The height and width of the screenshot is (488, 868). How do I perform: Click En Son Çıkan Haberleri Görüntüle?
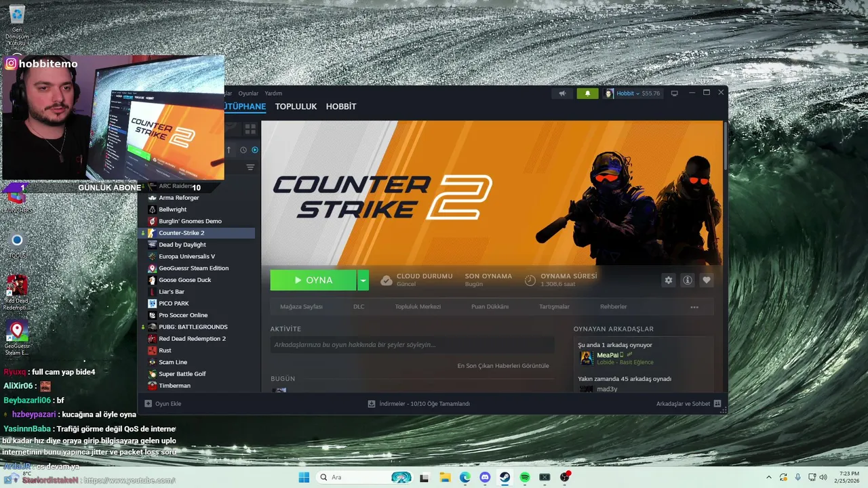pyautogui.click(x=503, y=365)
